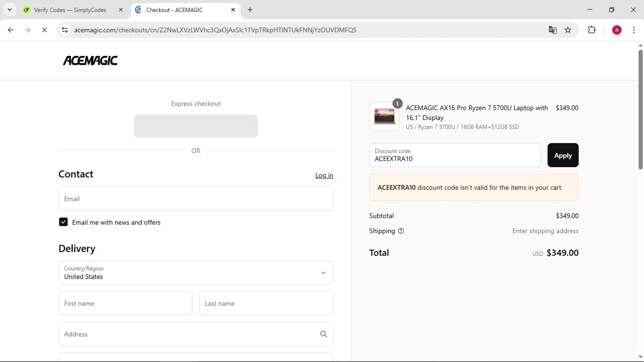
Task: Open the tab search dropdown arrow
Action: [9, 9]
